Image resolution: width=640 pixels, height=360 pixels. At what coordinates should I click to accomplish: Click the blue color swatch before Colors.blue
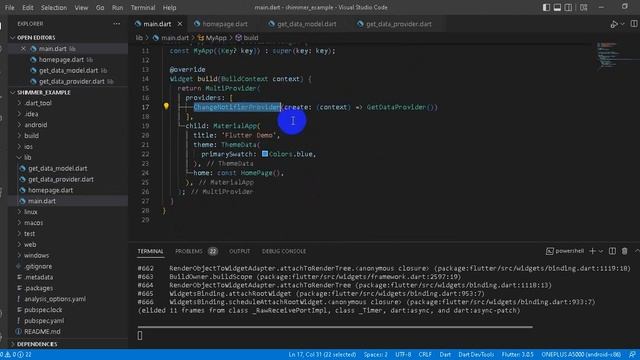click(265, 154)
